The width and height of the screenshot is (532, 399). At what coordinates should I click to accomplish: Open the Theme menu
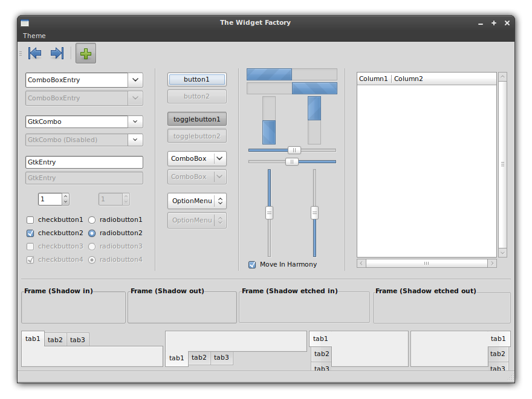coord(34,36)
